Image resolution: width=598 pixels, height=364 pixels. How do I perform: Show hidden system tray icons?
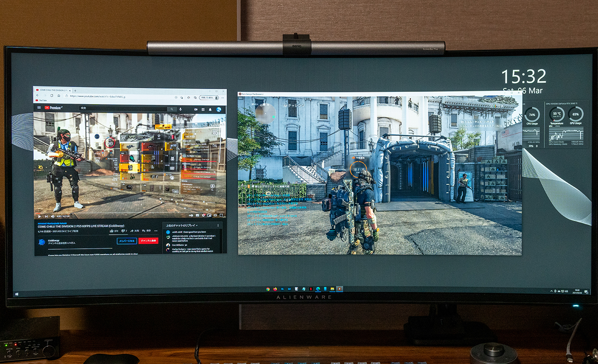coord(551,291)
